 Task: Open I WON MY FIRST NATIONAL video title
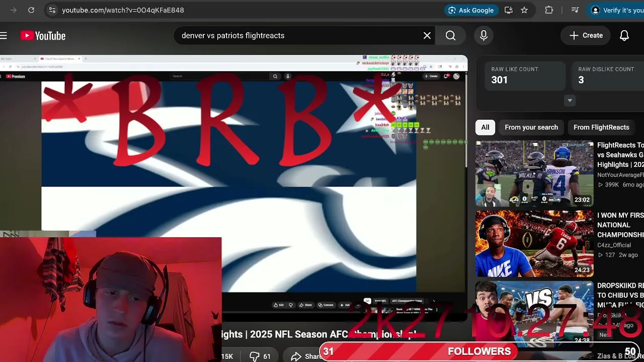pos(620,225)
